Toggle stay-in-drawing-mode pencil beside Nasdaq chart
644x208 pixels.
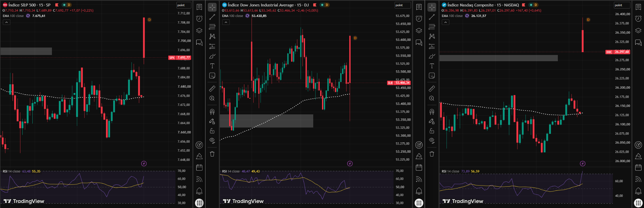(x=432, y=121)
